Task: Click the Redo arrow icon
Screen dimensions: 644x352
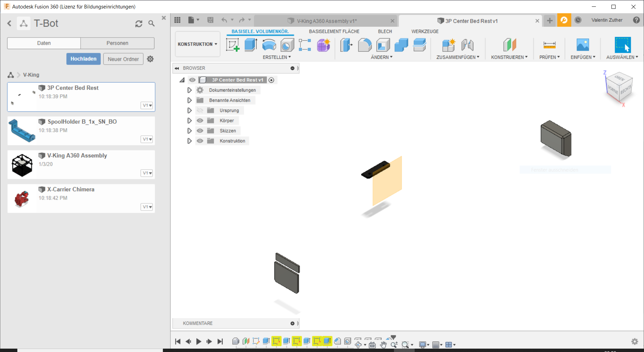Action: pyautogui.click(x=242, y=20)
